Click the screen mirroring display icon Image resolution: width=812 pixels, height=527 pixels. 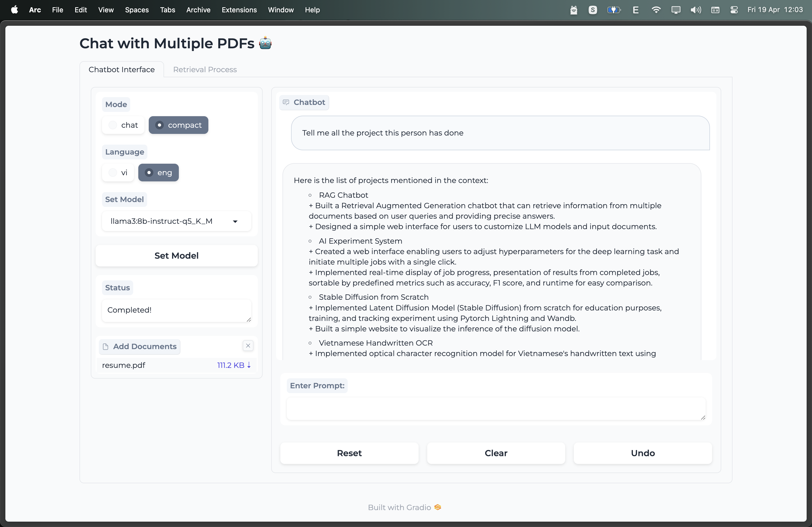coord(676,10)
